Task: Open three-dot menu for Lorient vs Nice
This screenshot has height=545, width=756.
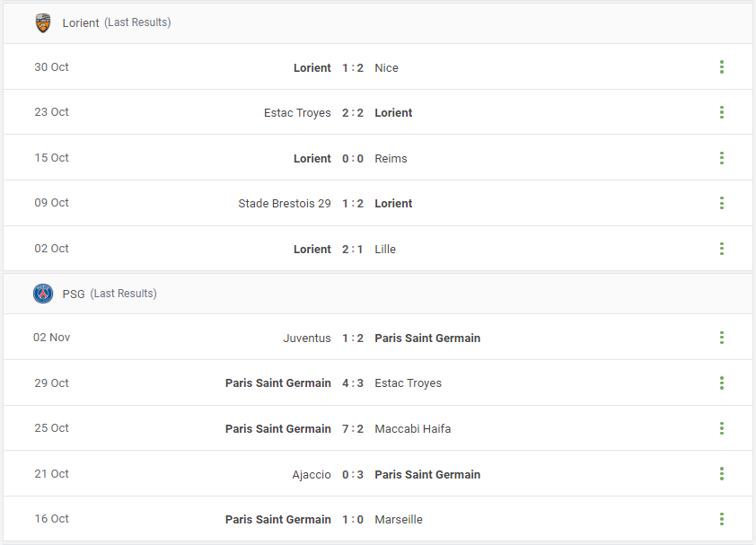Action: click(x=721, y=67)
